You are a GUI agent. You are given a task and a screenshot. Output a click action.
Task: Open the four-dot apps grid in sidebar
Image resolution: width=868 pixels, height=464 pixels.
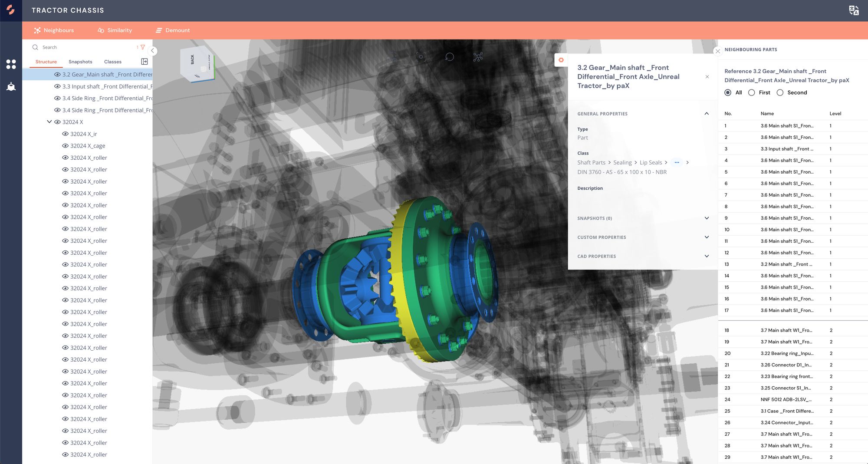11,64
